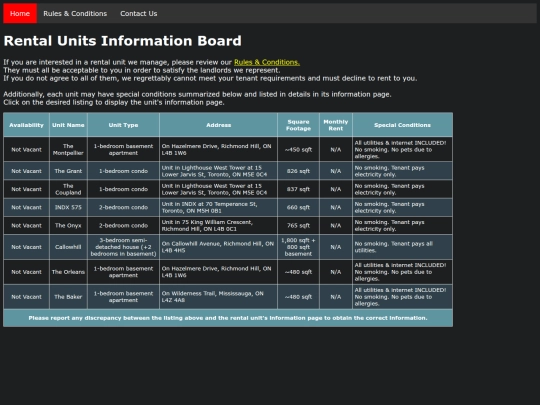The height and width of the screenshot is (405, 540).
Task: Click the Callowhill Avenue address cell
Action: coord(219,247)
